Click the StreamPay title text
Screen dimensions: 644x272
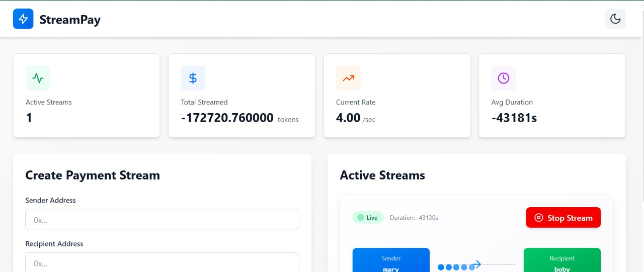pos(70,20)
